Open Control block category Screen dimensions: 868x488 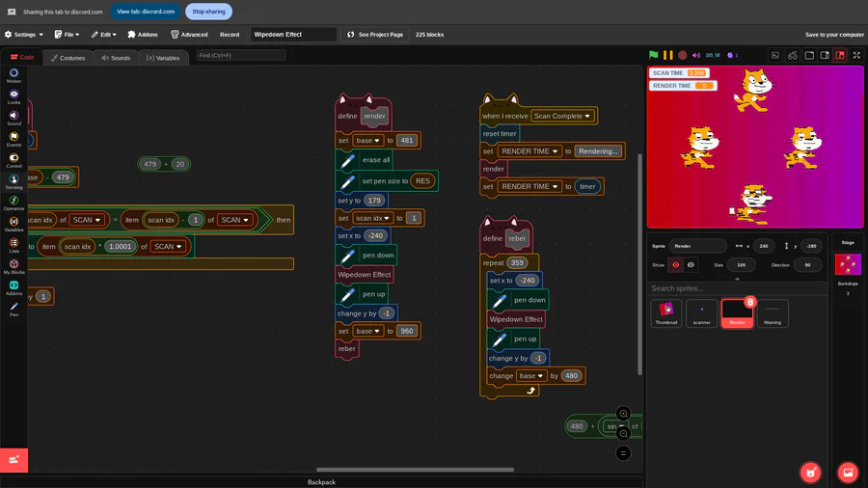pyautogui.click(x=14, y=160)
